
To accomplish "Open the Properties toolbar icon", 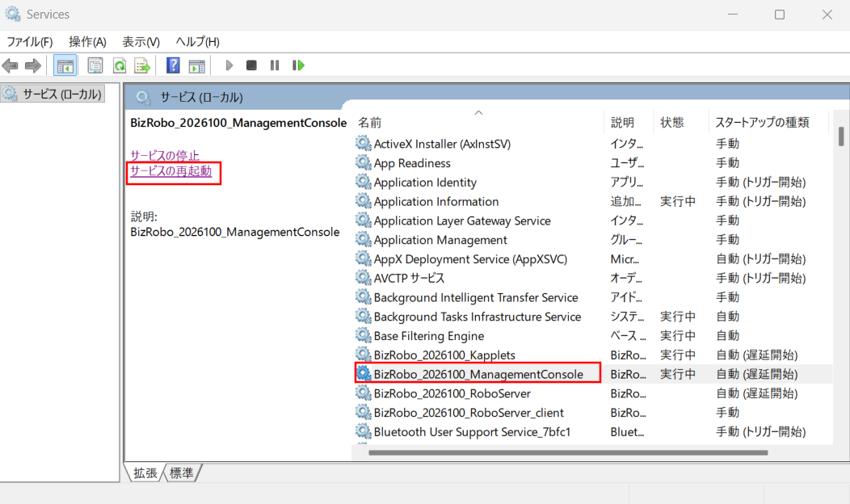I will click(x=95, y=66).
